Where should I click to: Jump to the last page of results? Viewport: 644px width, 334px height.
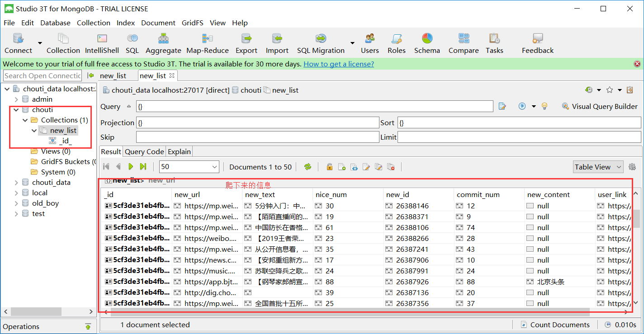point(143,167)
